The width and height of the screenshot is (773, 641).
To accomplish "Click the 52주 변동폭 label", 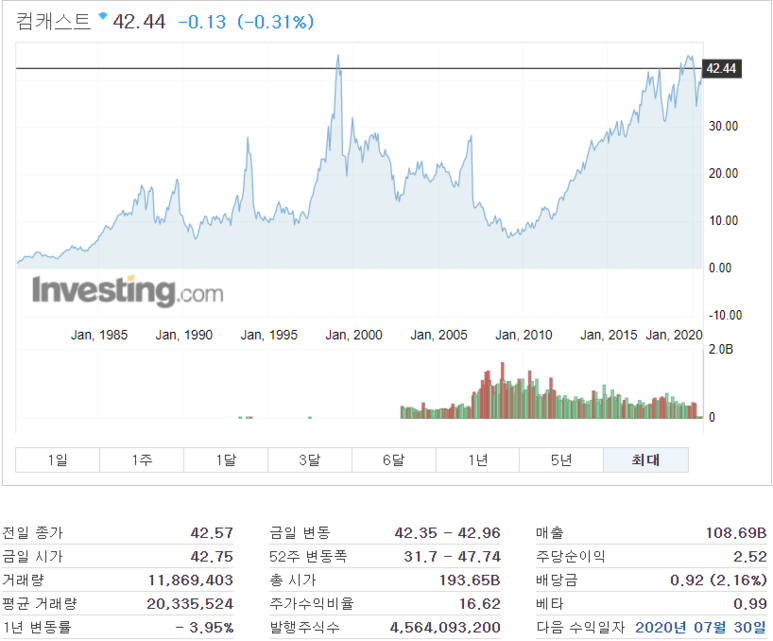I will click(x=308, y=556).
